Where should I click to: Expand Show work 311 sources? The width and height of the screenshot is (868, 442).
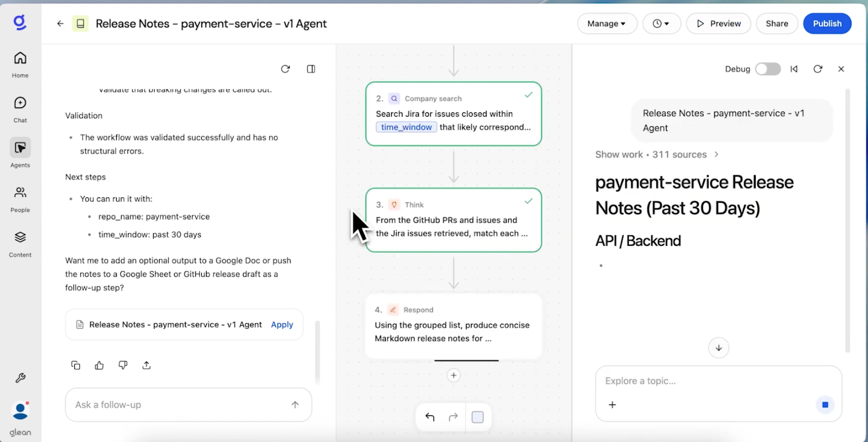(x=657, y=155)
